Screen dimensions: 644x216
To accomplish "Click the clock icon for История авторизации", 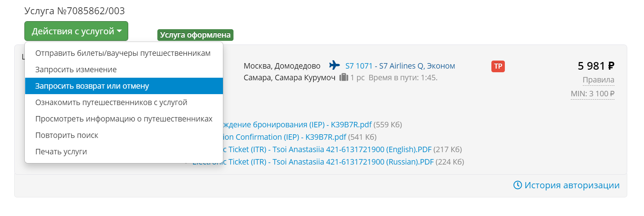I will (x=517, y=185).
